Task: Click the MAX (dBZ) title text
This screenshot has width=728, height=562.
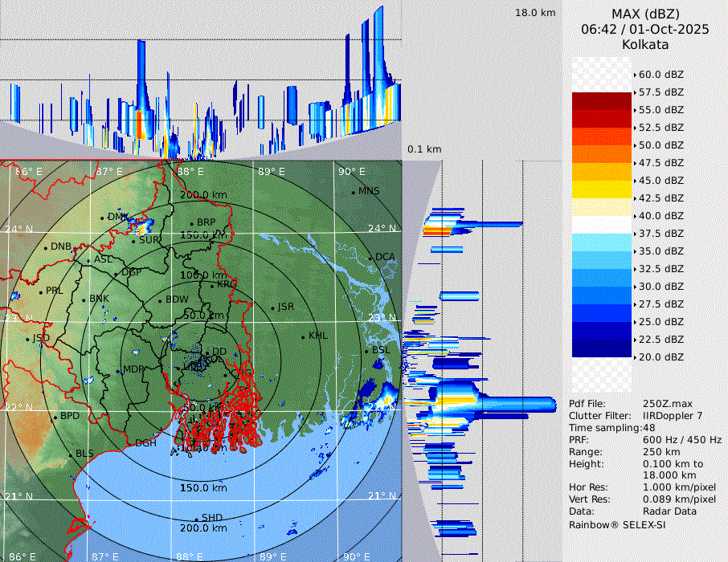Action: coord(645,14)
